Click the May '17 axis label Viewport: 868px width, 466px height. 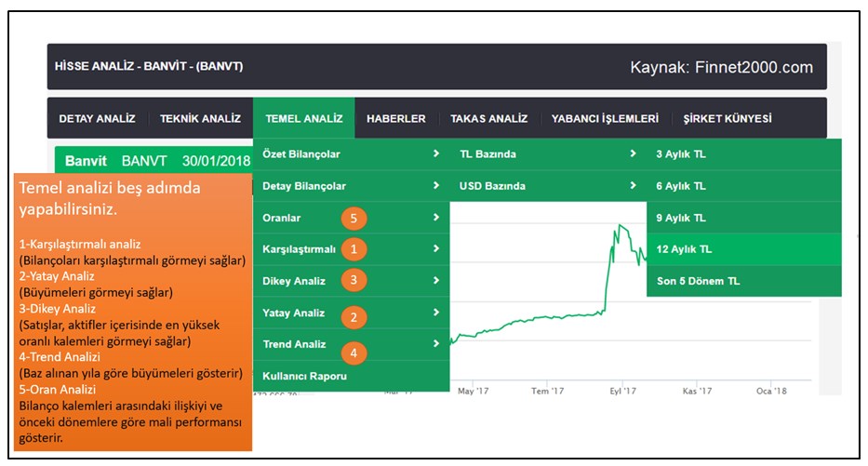474,391
